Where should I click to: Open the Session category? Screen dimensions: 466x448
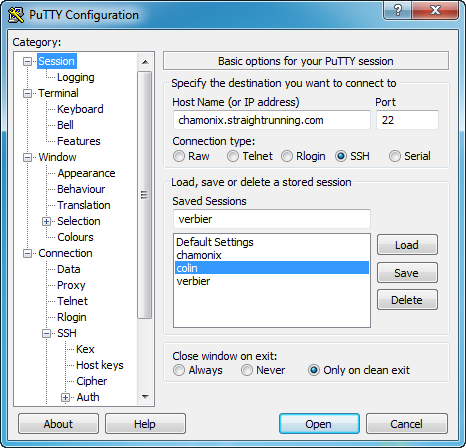tap(56, 61)
